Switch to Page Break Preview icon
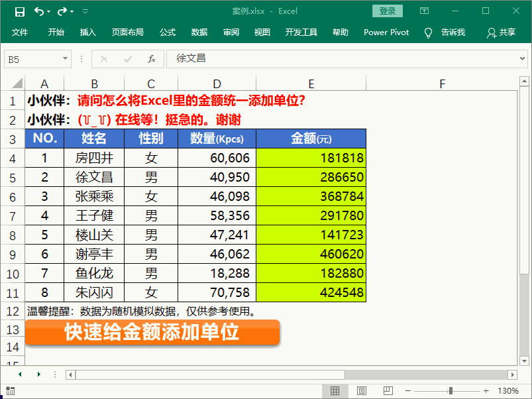This screenshot has height=399, width=532. (388, 391)
